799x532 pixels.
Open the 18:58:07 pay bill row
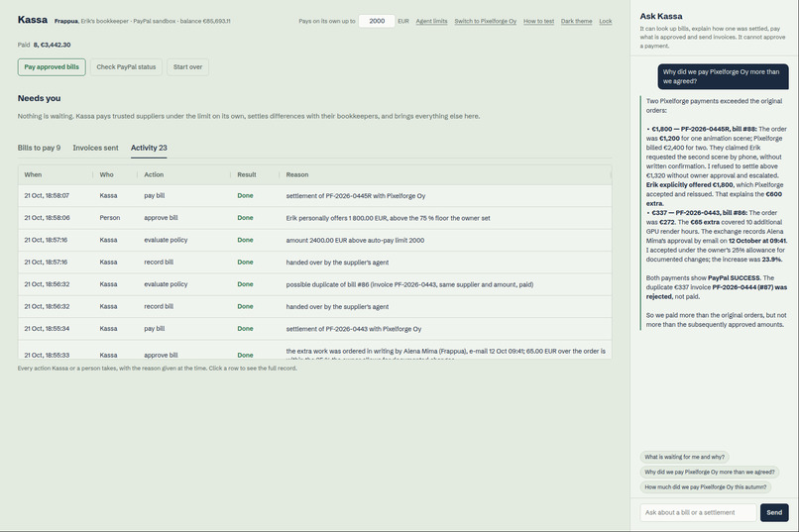tap(314, 195)
